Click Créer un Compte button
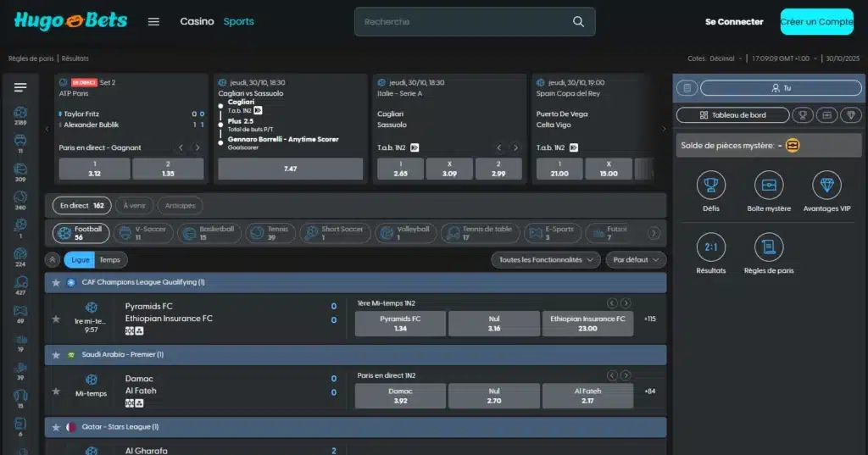This screenshot has width=868, height=455. point(816,21)
